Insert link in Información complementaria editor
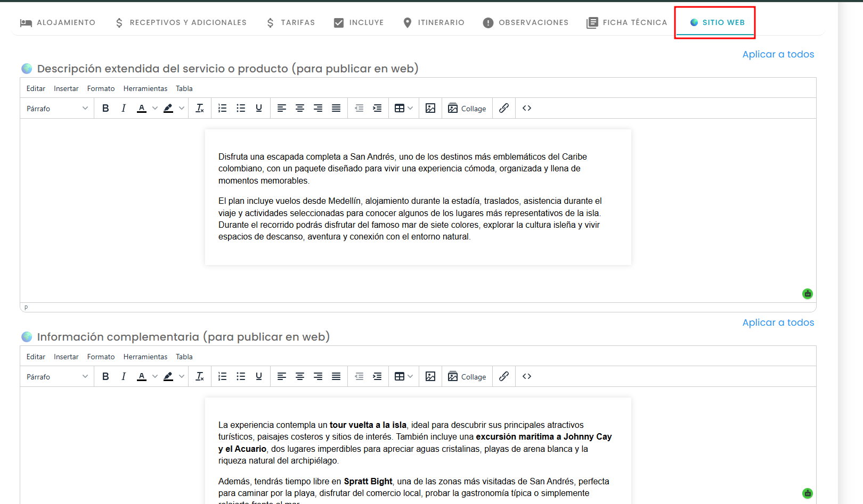863x504 pixels. [504, 376]
